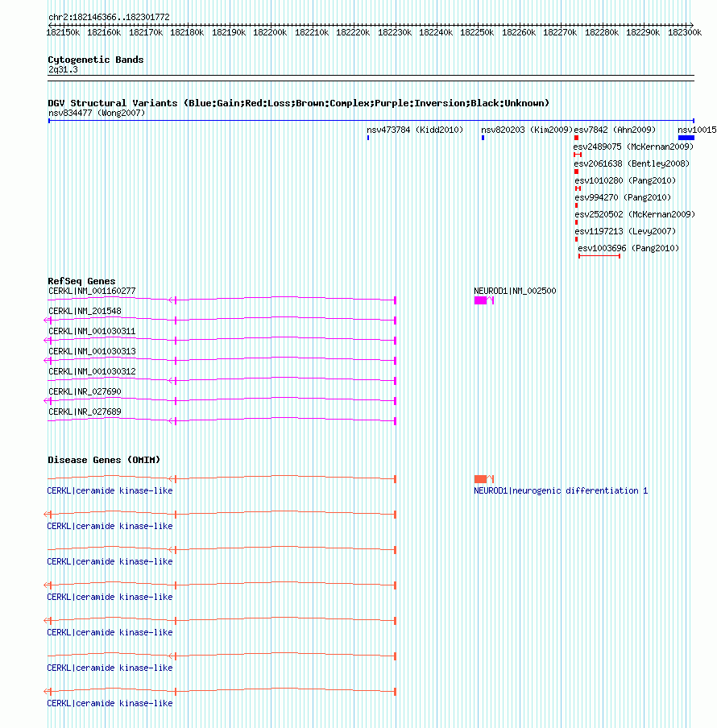The height and width of the screenshot is (728, 717).
Task: Click the DGV Structural Variants track title
Action: [x=299, y=103]
